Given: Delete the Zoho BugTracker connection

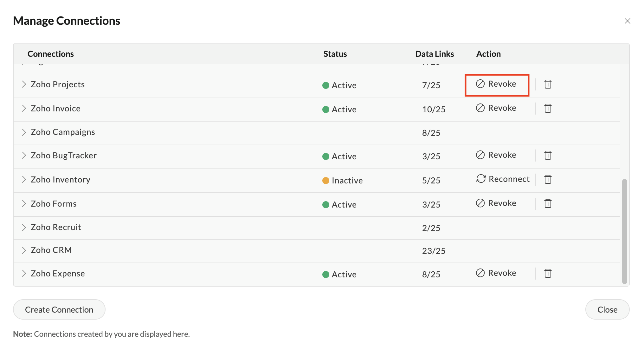Looking at the screenshot, I should pyautogui.click(x=548, y=155).
